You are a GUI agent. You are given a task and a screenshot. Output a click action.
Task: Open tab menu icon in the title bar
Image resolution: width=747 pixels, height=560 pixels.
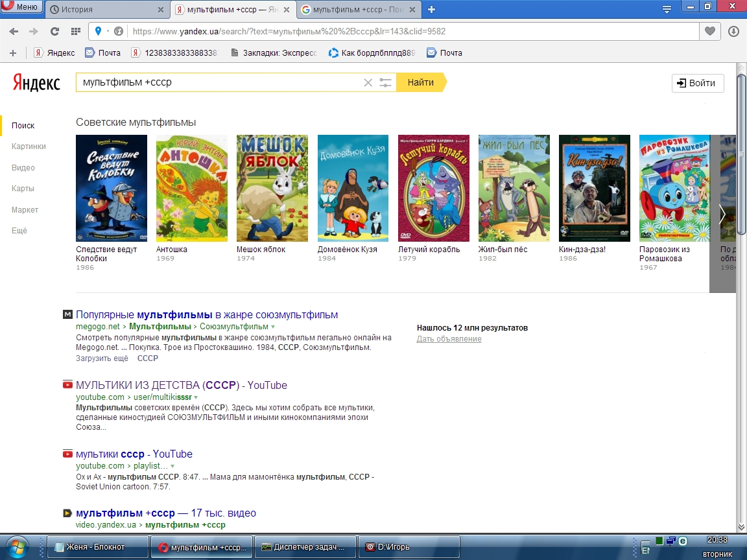[667, 9]
